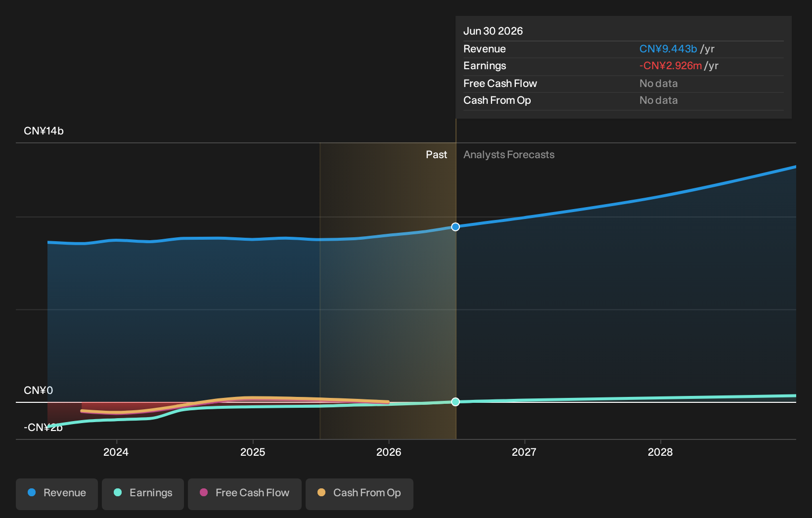Click the Jun 30 2026 tooltip date
Viewport: 812px width, 518px height.
pyautogui.click(x=493, y=31)
